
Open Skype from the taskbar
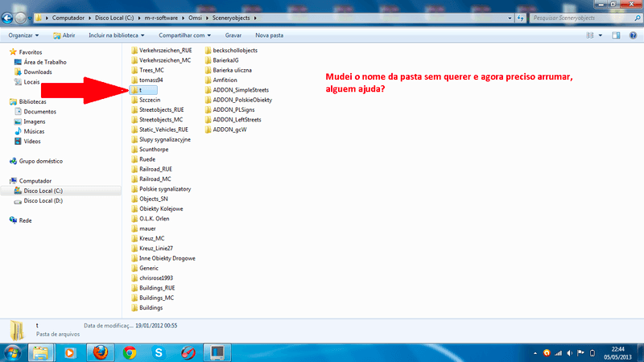[159, 352]
